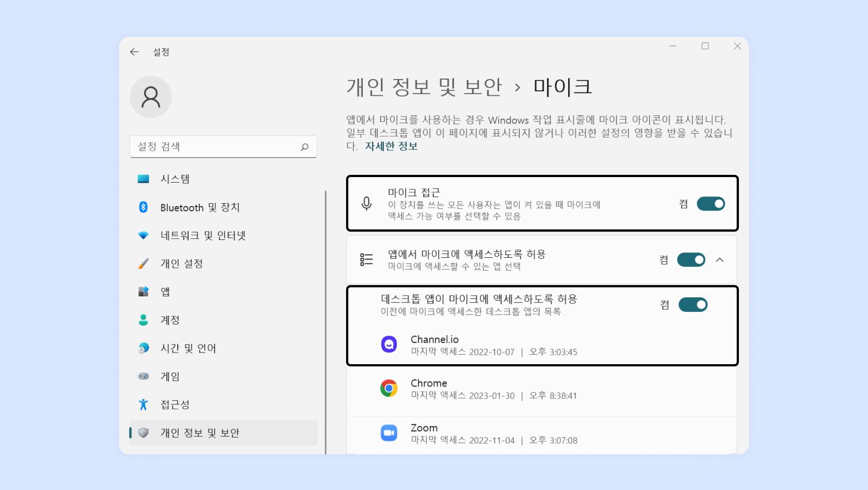The width and height of the screenshot is (868, 490).
Task: Close the 설정 window
Action: pyautogui.click(x=737, y=46)
